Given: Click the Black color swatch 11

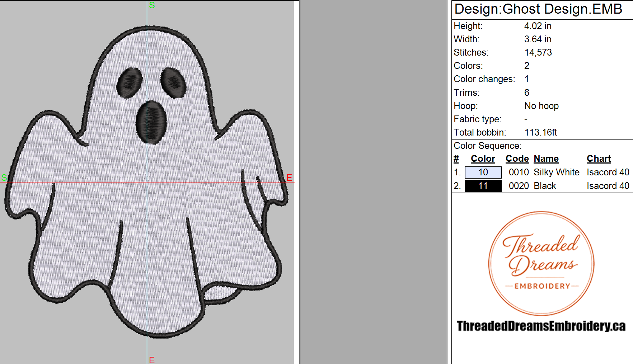Looking at the screenshot, I should [483, 186].
